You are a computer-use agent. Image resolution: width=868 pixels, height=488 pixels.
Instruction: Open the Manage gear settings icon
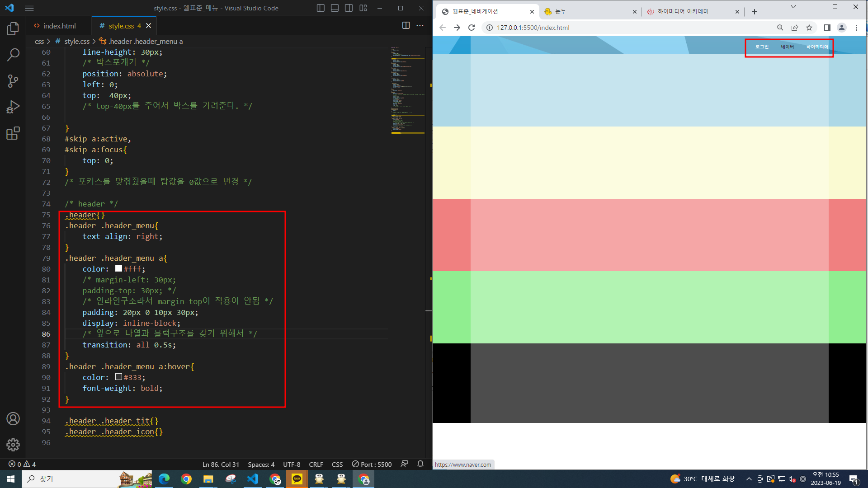[x=13, y=445]
